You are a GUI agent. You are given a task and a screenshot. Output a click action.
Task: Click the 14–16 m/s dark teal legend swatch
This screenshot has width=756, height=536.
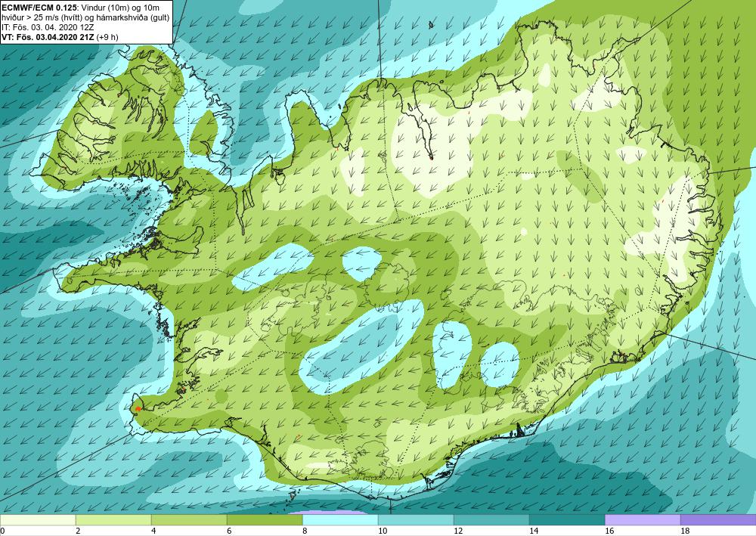(x=567, y=520)
